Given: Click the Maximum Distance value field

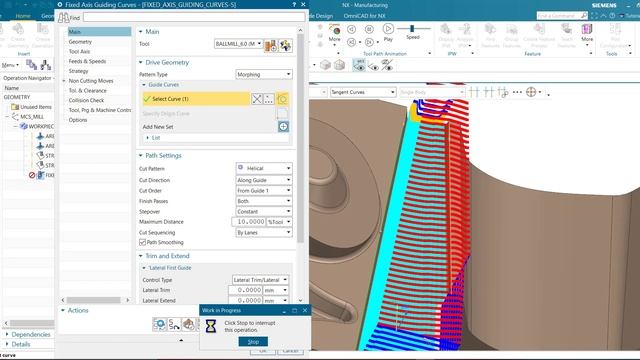Looking at the screenshot, I should (x=249, y=222).
